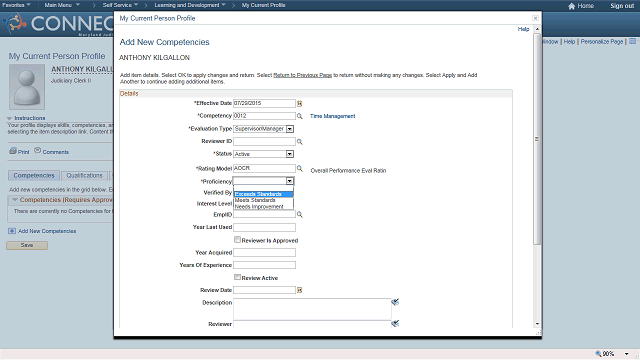
Task: Close the My Current Person Profile dialog
Action: pyautogui.click(x=535, y=18)
